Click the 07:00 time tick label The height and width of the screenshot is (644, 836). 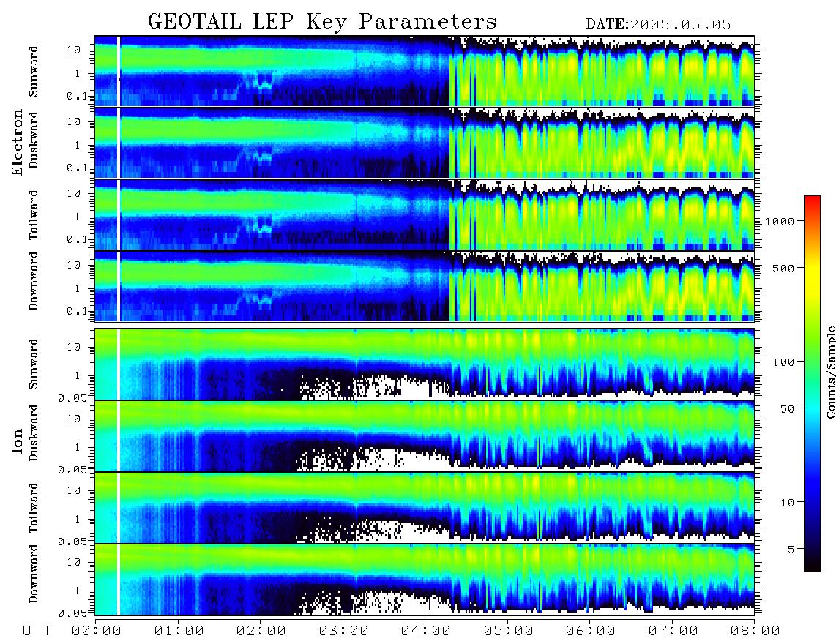click(673, 631)
